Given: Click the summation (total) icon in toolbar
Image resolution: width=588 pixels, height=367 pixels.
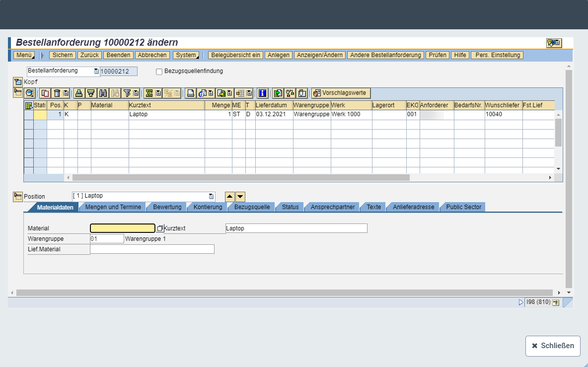Looking at the screenshot, I should (148, 93).
